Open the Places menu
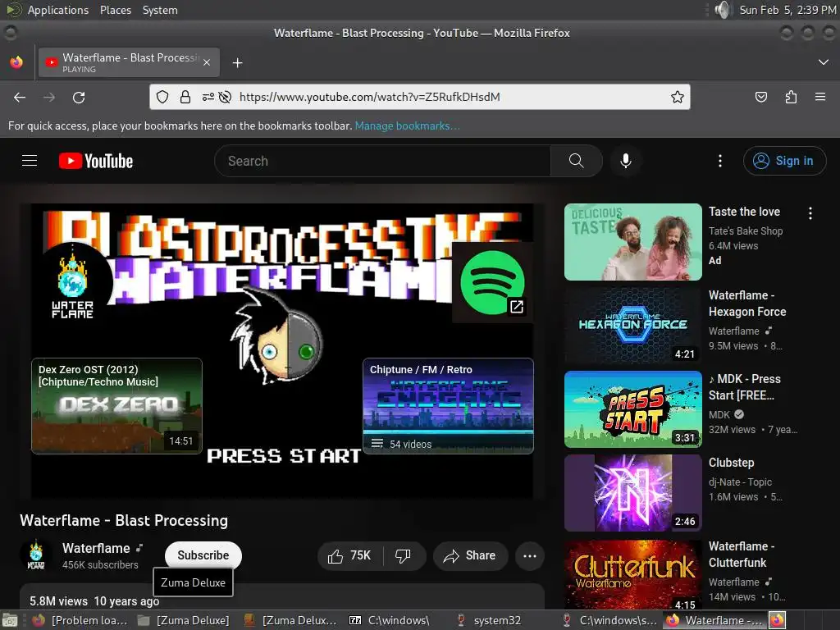This screenshot has height=630, width=840. [115, 10]
